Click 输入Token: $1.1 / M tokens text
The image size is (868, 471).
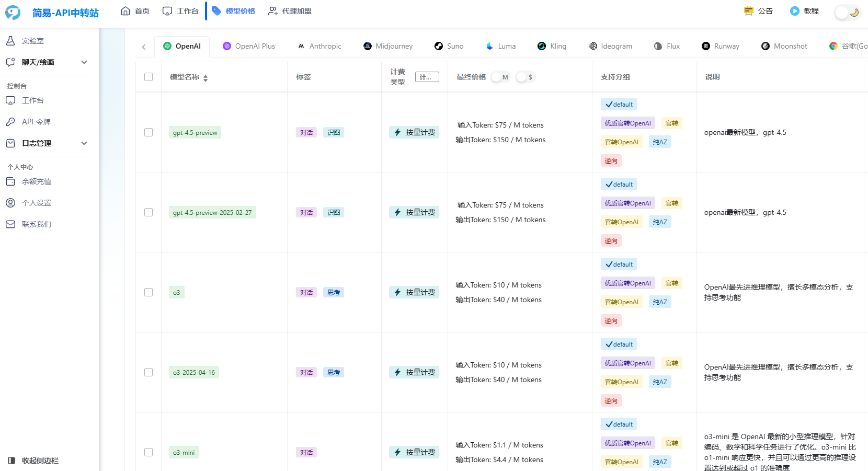[x=499, y=445]
